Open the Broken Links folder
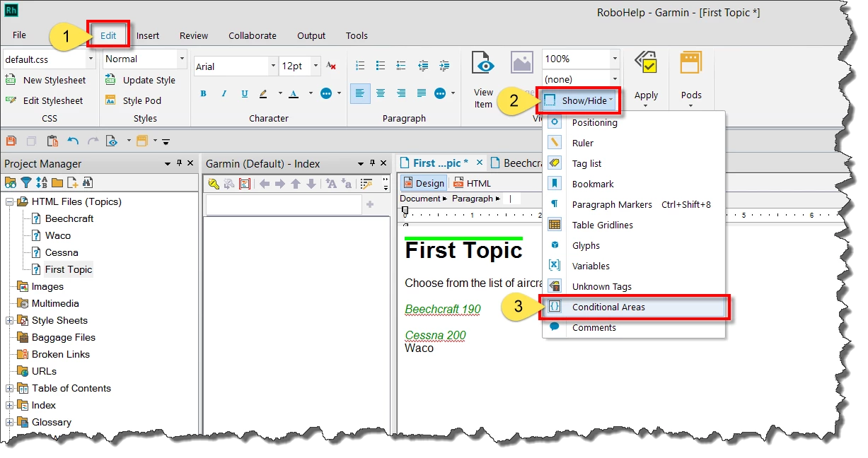Image resolution: width=868 pixels, height=458 pixels. coord(61,354)
